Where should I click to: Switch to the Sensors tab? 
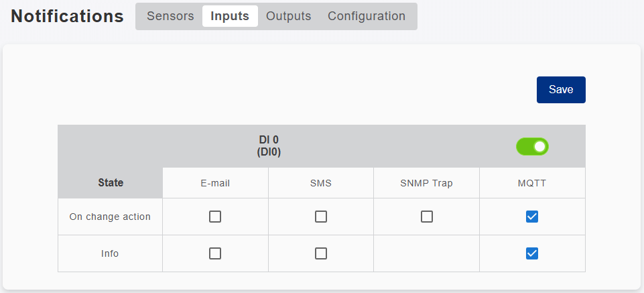pyautogui.click(x=170, y=16)
